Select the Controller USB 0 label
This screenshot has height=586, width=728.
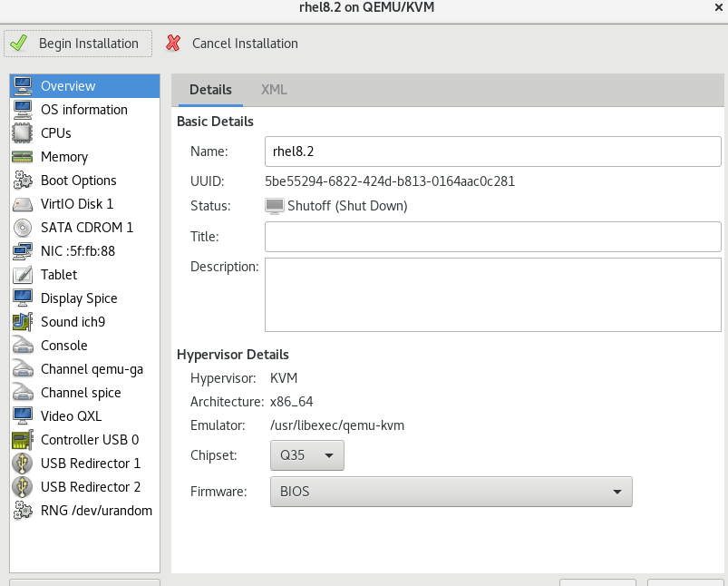tap(90, 440)
